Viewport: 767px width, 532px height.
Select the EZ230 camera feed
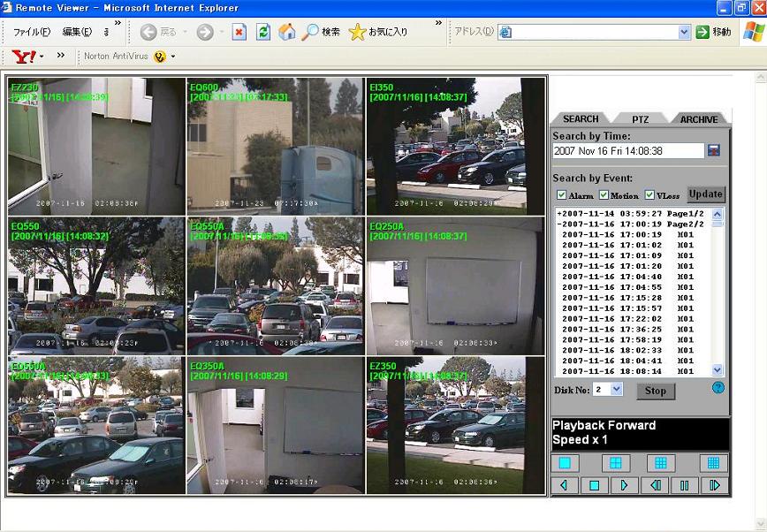pyautogui.click(x=96, y=147)
